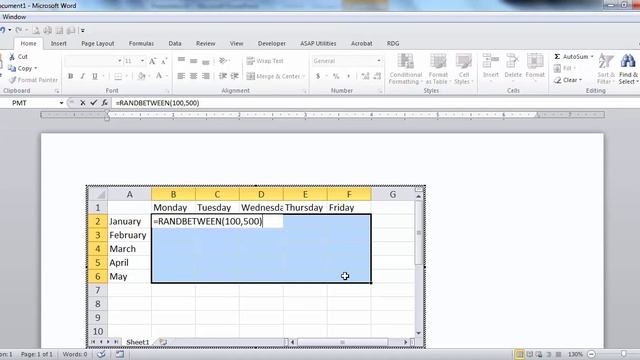Image resolution: width=640 pixels, height=360 pixels.
Task: Switch to the Insert tab
Action: tap(58, 43)
